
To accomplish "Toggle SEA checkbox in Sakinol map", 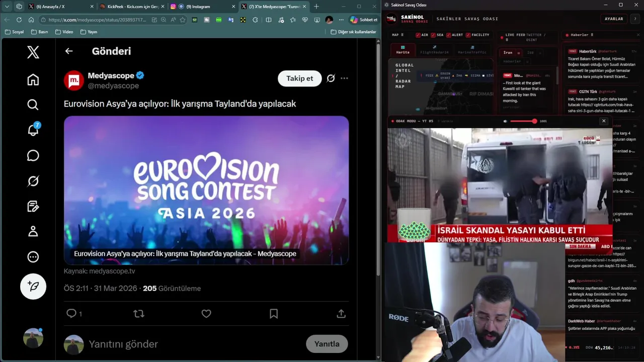I will [432, 35].
